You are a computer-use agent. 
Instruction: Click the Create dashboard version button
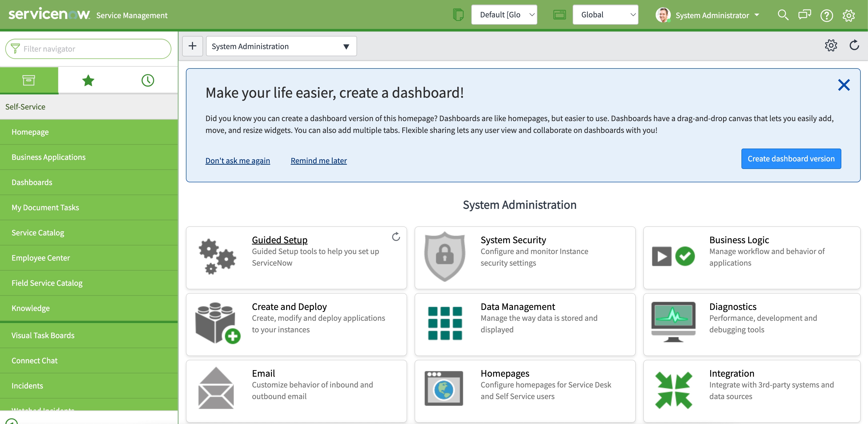pos(791,159)
